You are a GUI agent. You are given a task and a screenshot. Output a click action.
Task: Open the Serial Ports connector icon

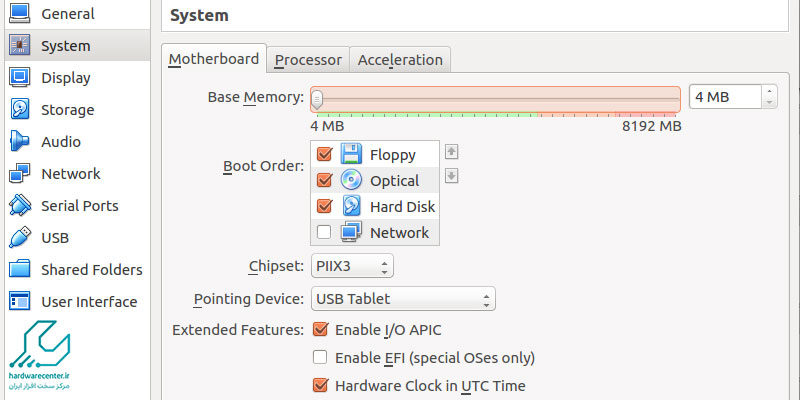coord(20,206)
